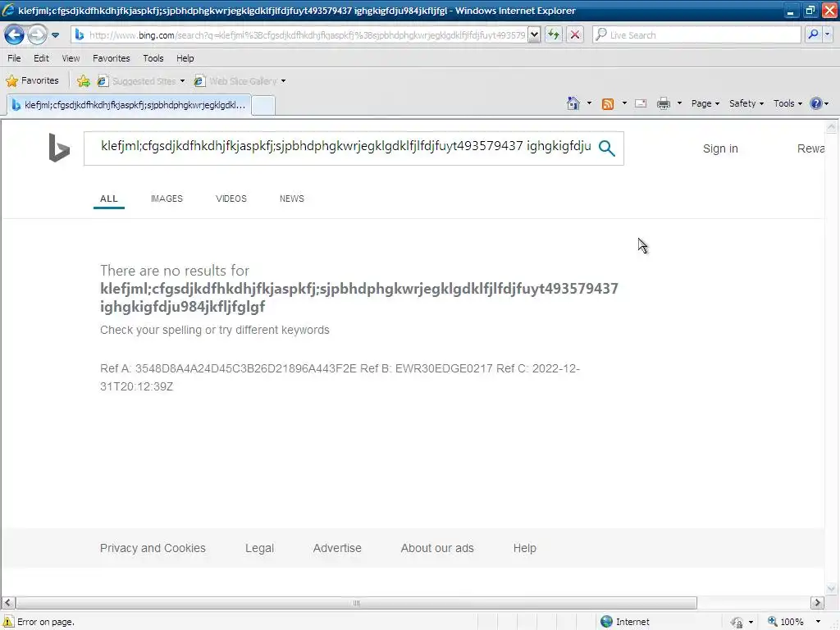Click the Sign in link
The width and height of the screenshot is (840, 630).
[x=720, y=149]
